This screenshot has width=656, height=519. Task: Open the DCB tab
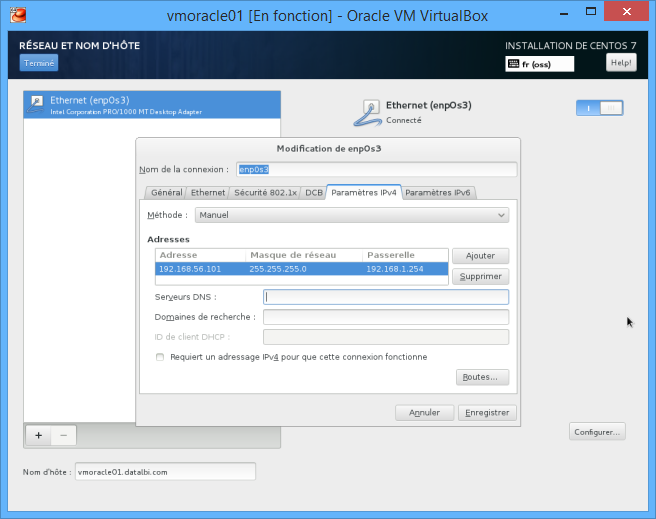(313, 192)
